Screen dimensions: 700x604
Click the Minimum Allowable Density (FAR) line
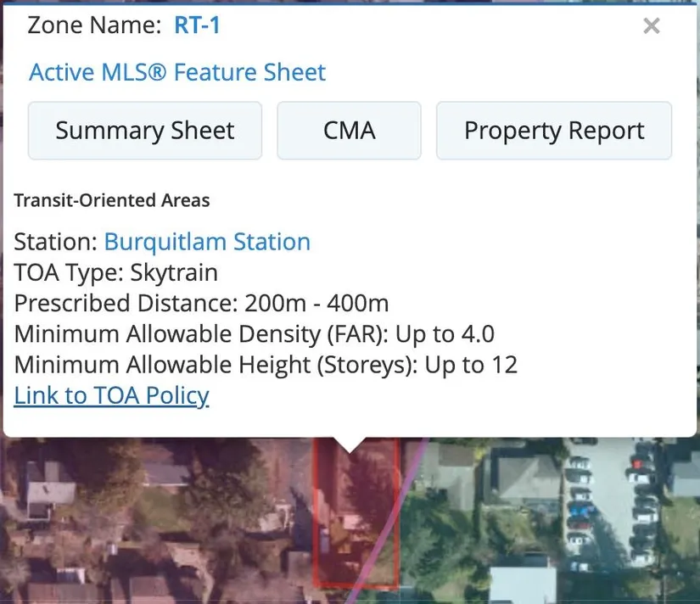(254, 333)
